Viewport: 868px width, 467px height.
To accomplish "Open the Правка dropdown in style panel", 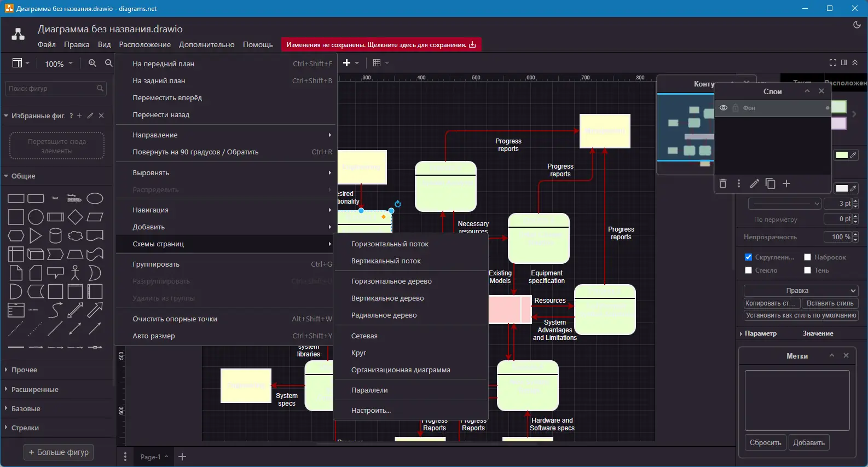I will click(801, 291).
